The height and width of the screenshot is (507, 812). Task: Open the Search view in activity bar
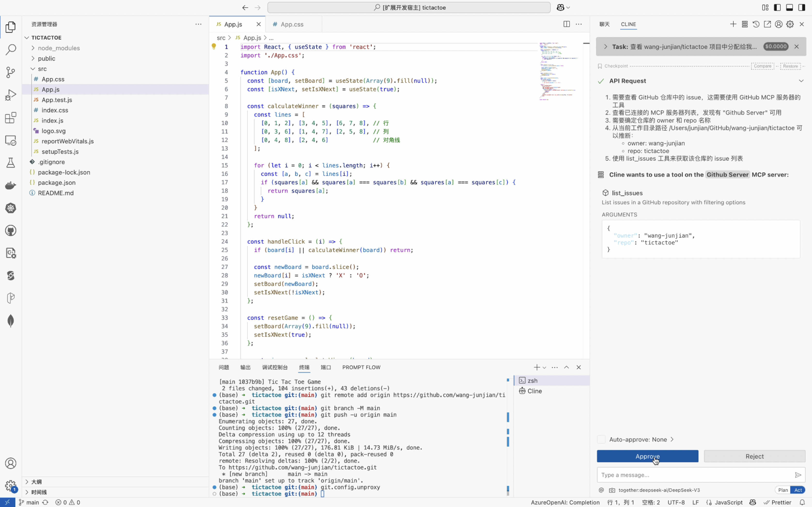[11, 50]
